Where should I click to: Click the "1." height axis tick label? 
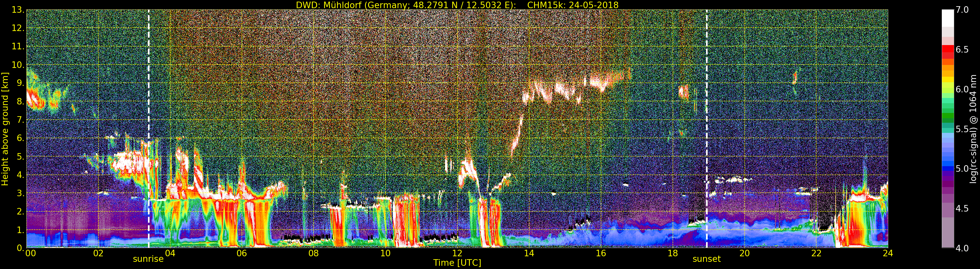[x=20, y=230]
